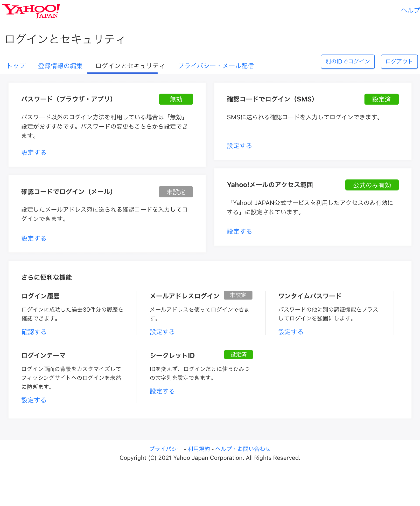
Task: Click 確認する under ログイン履歴
Action: [x=34, y=332]
